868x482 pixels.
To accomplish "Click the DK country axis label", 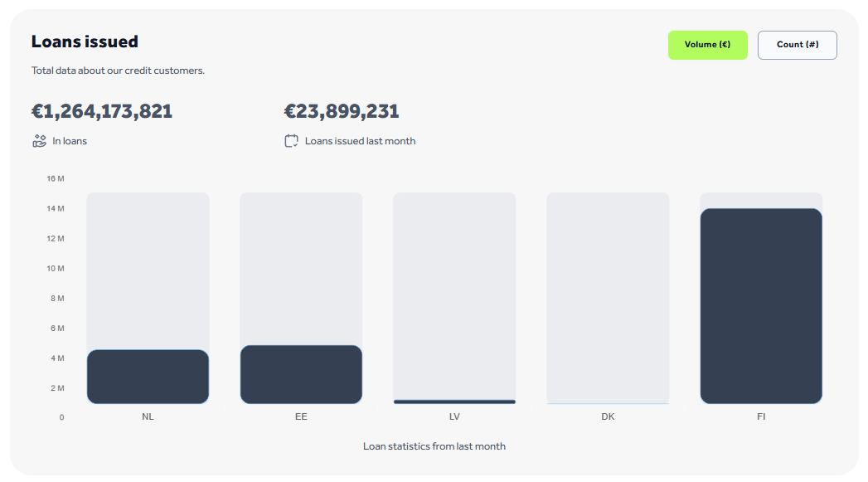I will click(608, 416).
